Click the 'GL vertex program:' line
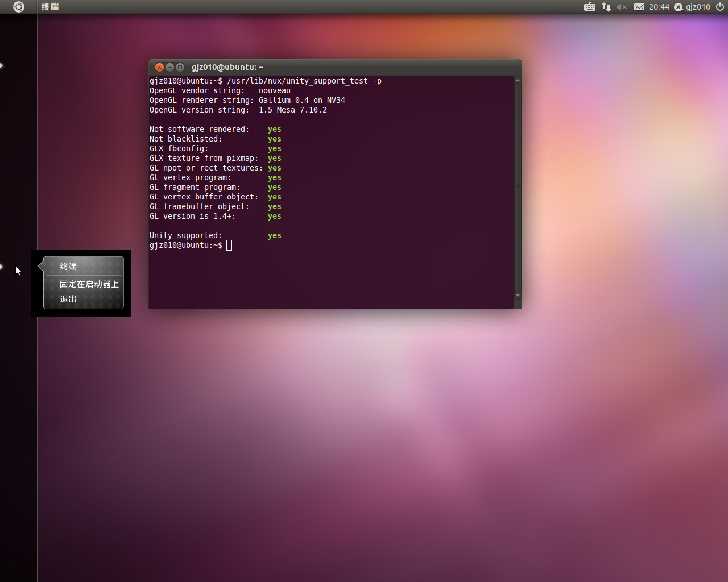The height and width of the screenshot is (582, 728). coord(216,178)
